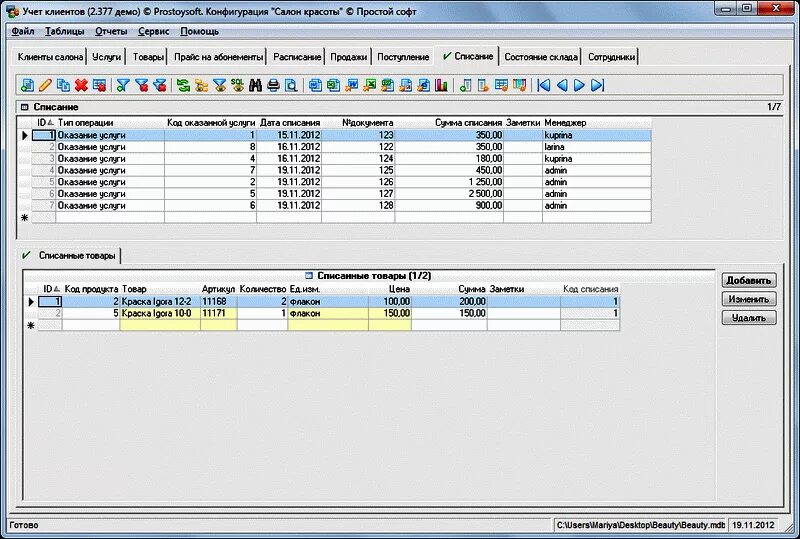Click the tree view icon in toolbar
Screen dimensions: 800x539
201,85
